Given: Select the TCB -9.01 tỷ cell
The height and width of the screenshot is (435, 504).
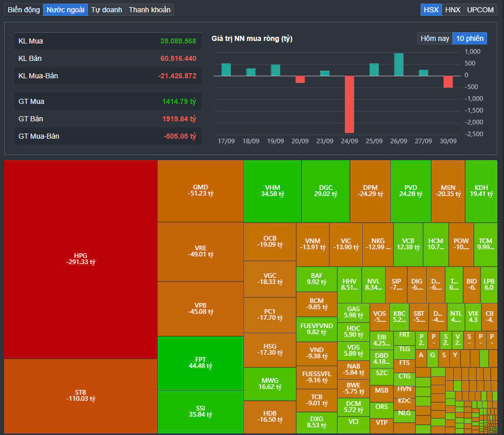Looking at the screenshot, I should [317, 400].
